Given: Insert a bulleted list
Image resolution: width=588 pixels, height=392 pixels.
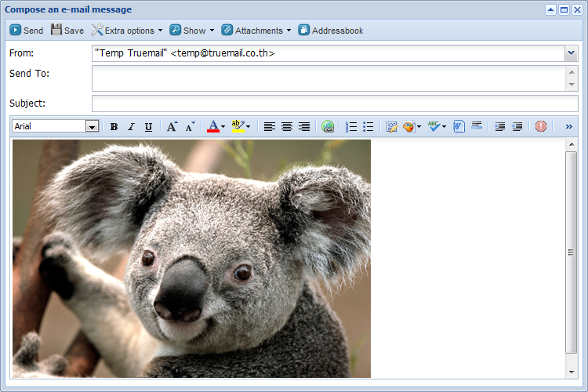Looking at the screenshot, I should click(368, 127).
